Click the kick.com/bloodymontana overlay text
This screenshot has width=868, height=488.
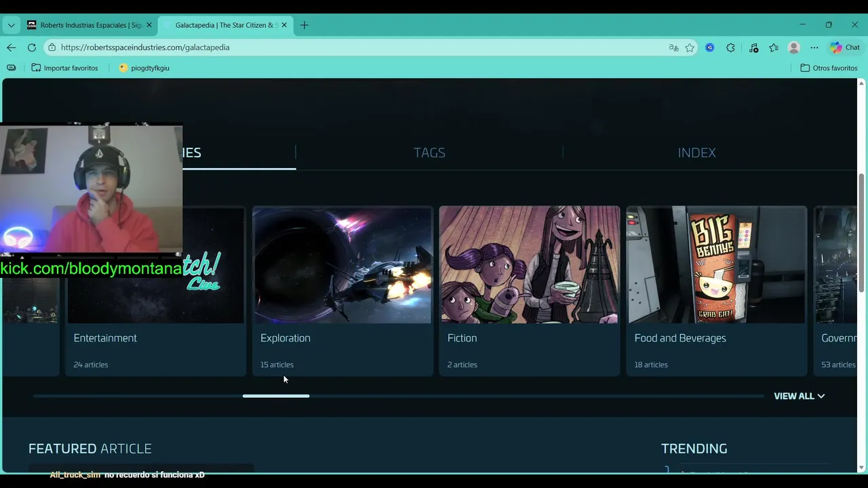tap(91, 268)
